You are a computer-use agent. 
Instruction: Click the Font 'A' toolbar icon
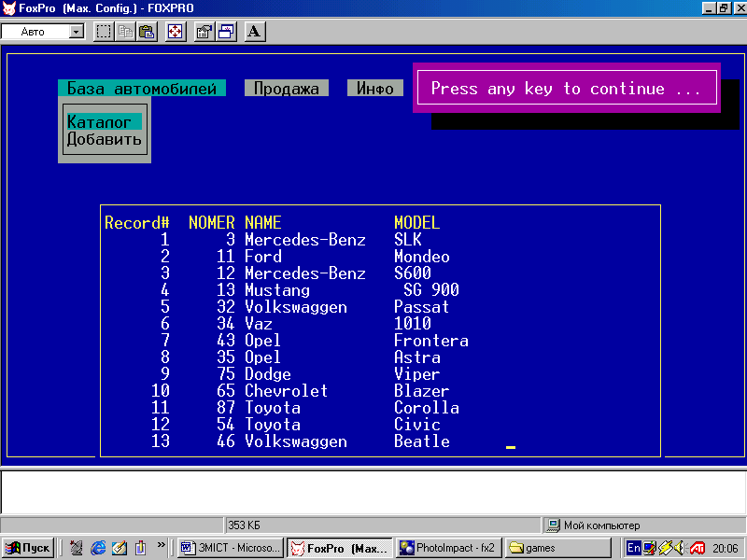(x=254, y=32)
